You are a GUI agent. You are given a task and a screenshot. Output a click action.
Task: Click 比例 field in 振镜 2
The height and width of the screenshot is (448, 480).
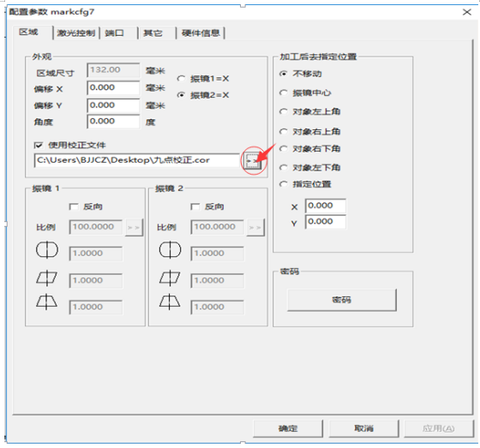(217, 227)
